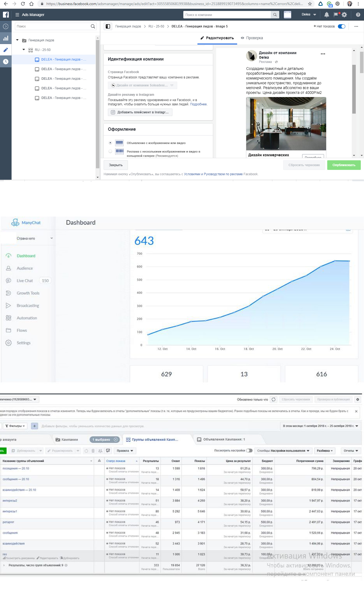Click the ad preview scrollbar thumb

point(354,89)
